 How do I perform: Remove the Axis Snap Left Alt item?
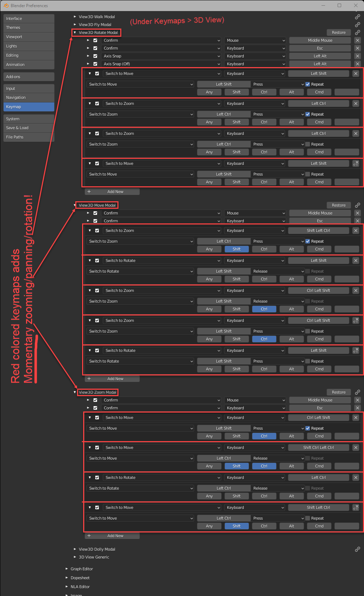[x=357, y=56]
